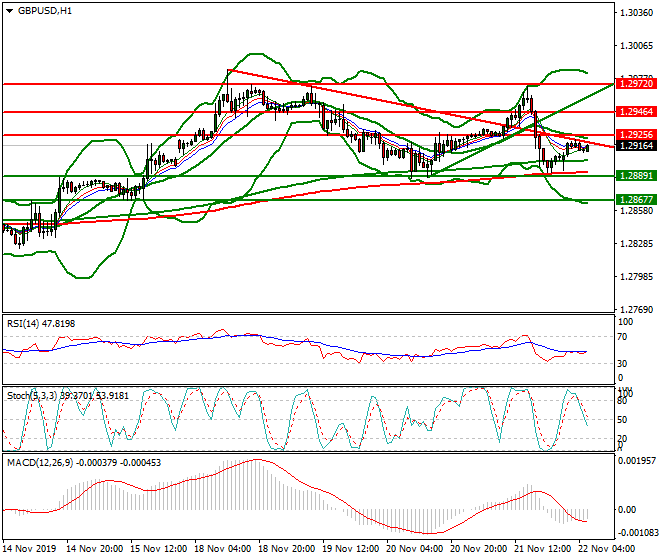660x560 pixels.
Task: Select the RSI 70 level label
Action: [x=623, y=337]
